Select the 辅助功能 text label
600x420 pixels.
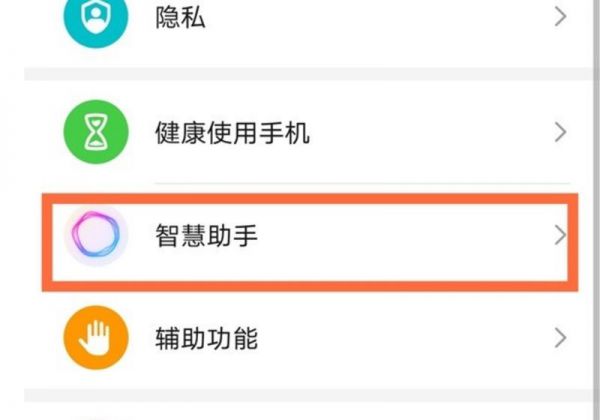(x=206, y=338)
